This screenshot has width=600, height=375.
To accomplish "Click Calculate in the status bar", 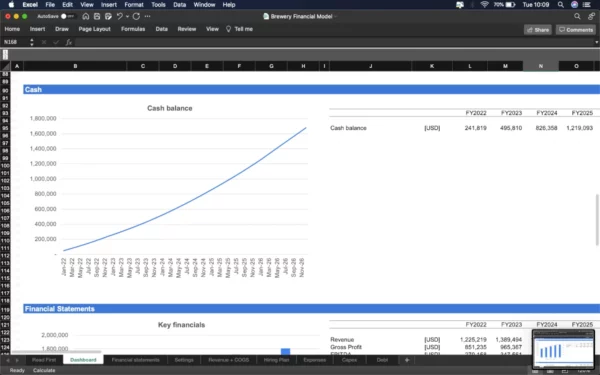I will pos(44,370).
